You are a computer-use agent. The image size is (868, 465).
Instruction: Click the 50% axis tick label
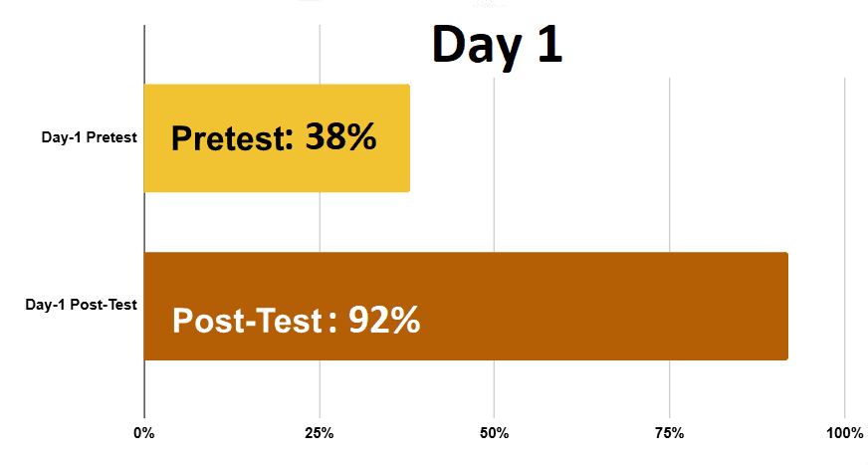(495, 433)
